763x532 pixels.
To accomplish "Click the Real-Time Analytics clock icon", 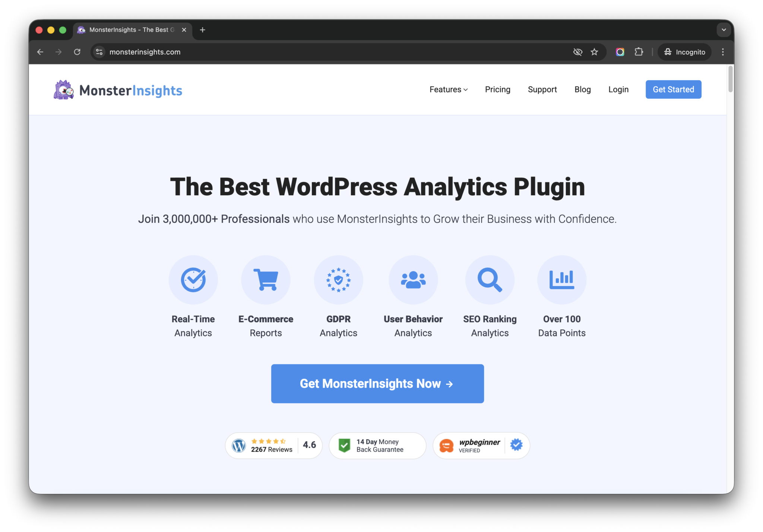I will (x=193, y=280).
